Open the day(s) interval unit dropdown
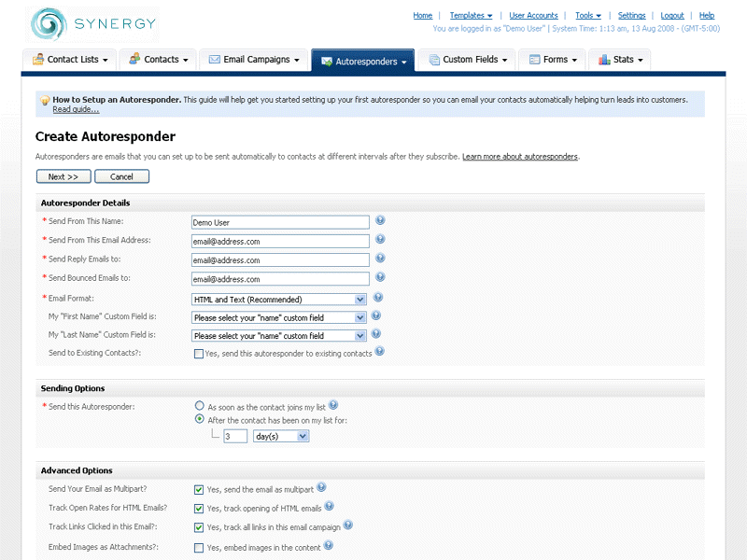 coord(280,436)
